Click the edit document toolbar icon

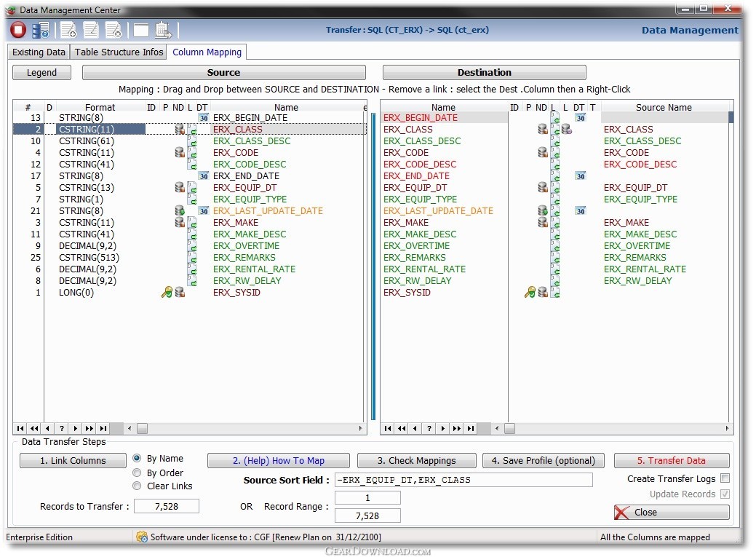pos(91,30)
